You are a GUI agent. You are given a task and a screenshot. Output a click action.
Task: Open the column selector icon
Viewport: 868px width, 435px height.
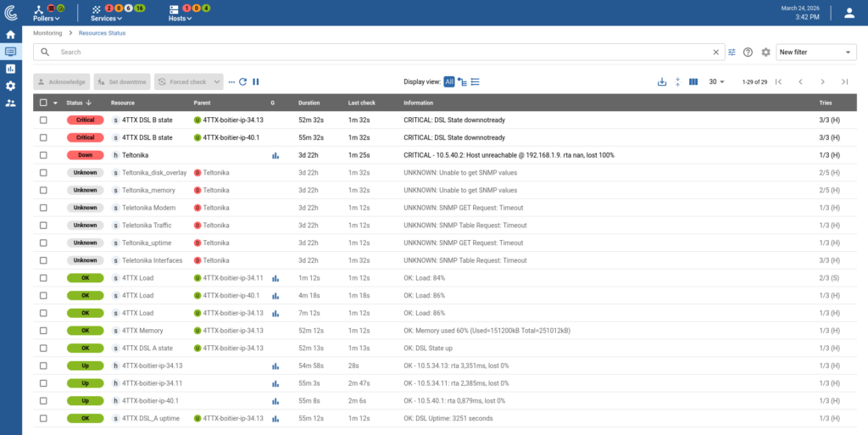click(693, 82)
